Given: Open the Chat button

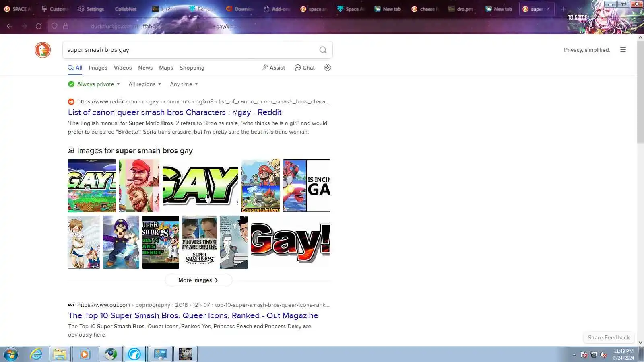Looking at the screenshot, I should pyautogui.click(x=305, y=68).
